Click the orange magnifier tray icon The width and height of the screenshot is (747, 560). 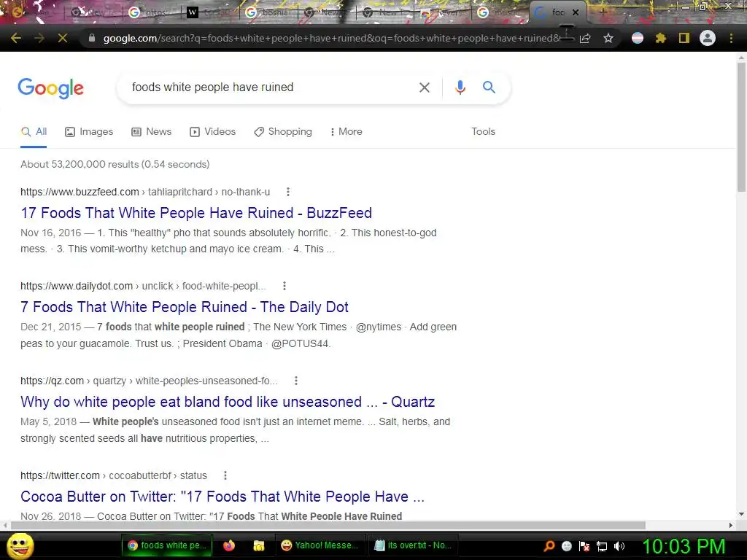(549, 546)
